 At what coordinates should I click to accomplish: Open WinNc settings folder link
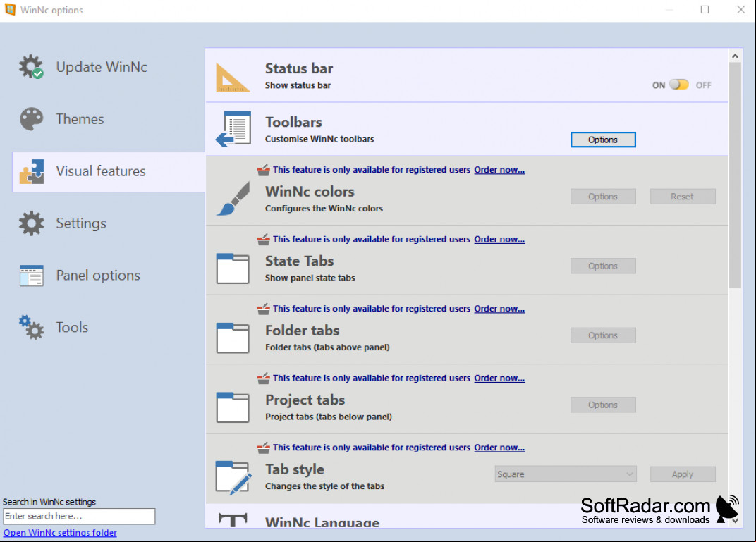[x=60, y=532]
